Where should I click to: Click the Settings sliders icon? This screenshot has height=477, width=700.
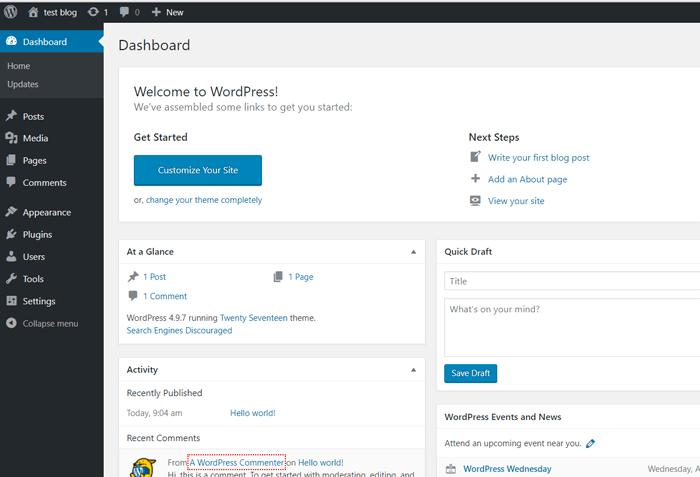click(x=11, y=301)
